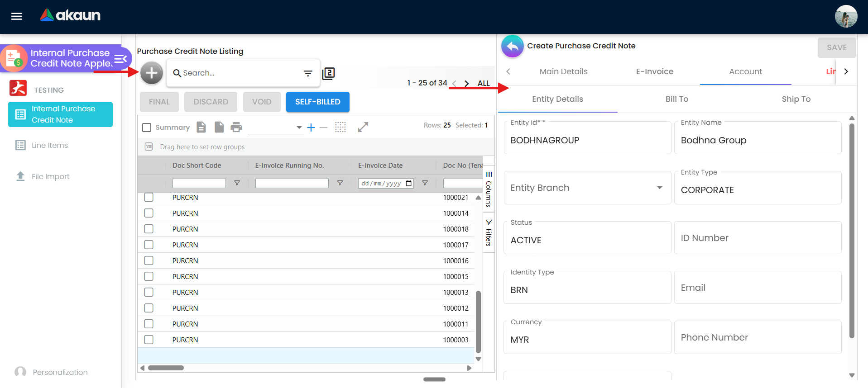Open the Filters side panel

[x=489, y=233]
